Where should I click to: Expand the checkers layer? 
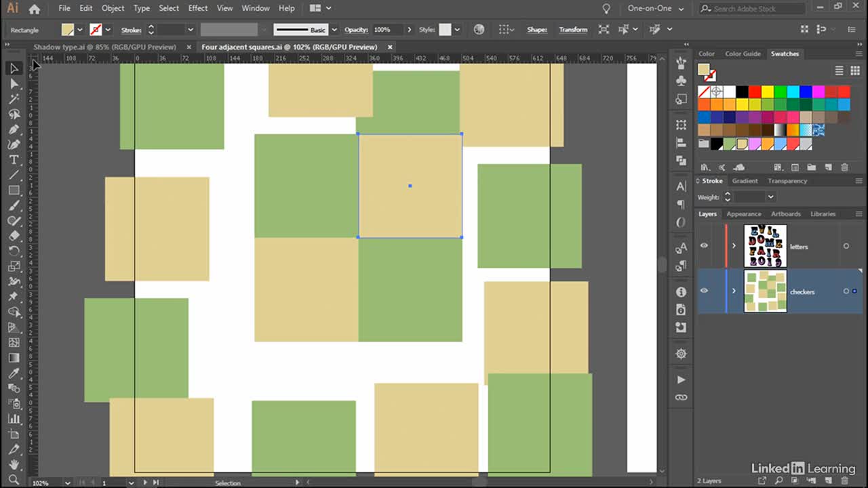(734, 291)
